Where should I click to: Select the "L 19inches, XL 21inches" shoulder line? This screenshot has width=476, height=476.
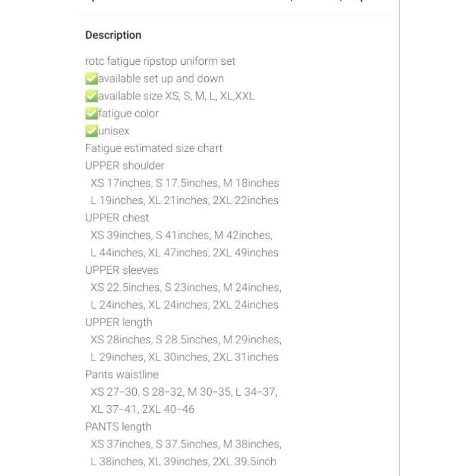(x=184, y=201)
